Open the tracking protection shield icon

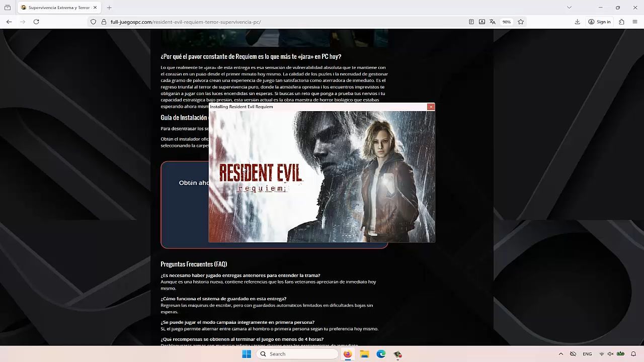93,22
